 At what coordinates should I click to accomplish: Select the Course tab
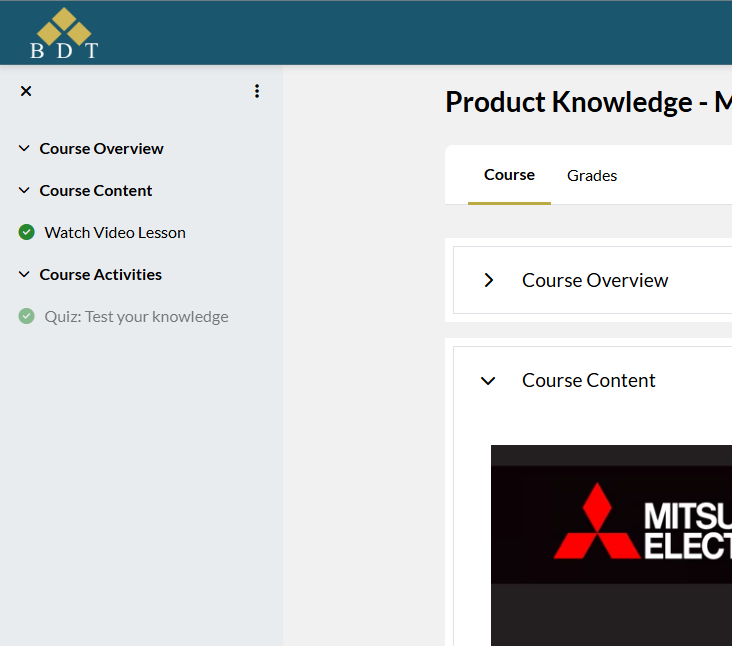[509, 175]
